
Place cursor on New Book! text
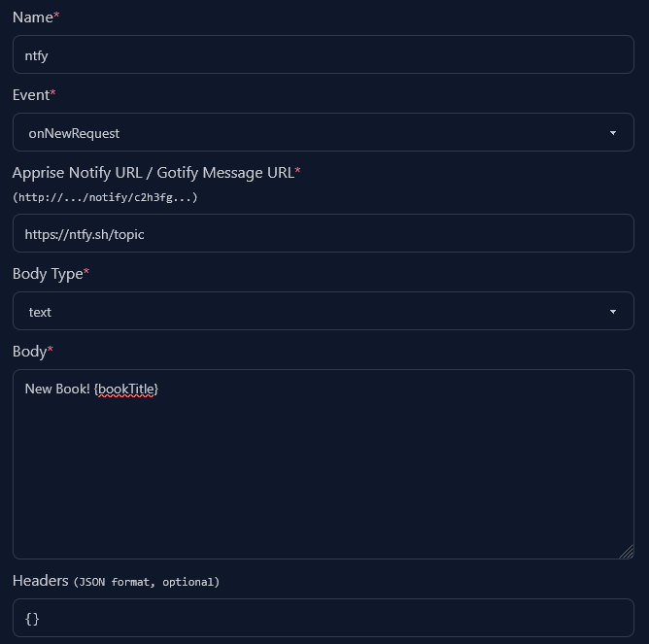(57, 390)
